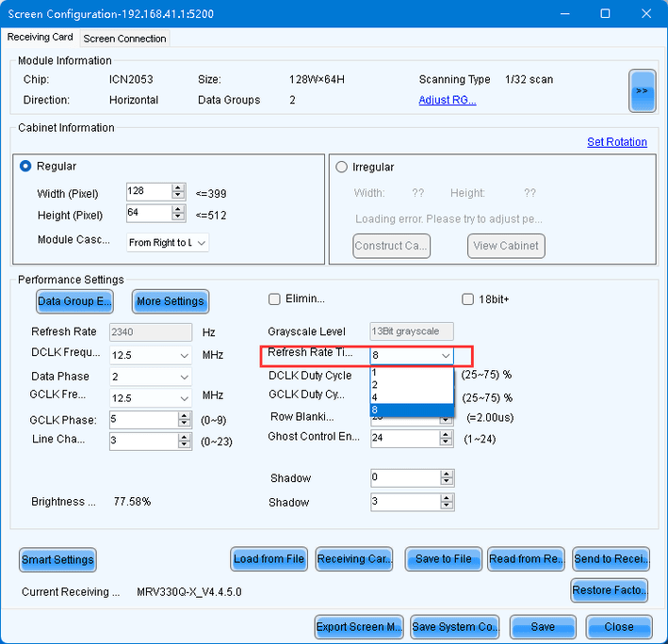Collapse the Refresh Rate Times dropdown arrow
The width and height of the screenshot is (668, 644).
click(x=446, y=355)
